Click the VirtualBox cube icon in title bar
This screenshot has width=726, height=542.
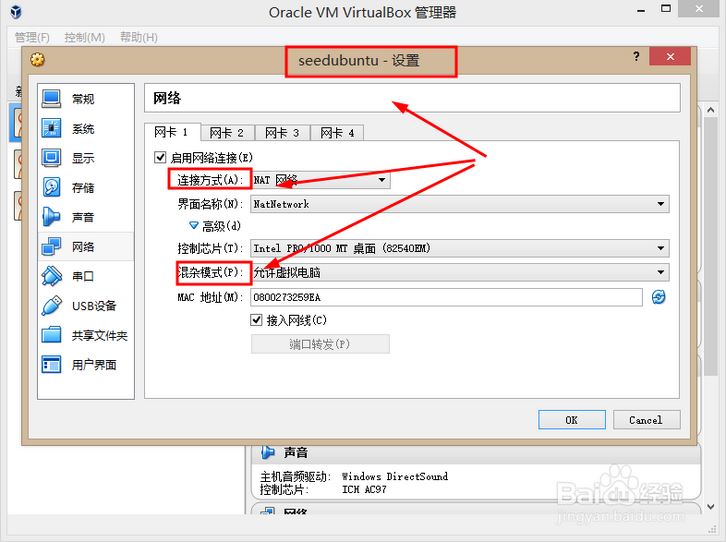pyautogui.click(x=16, y=12)
